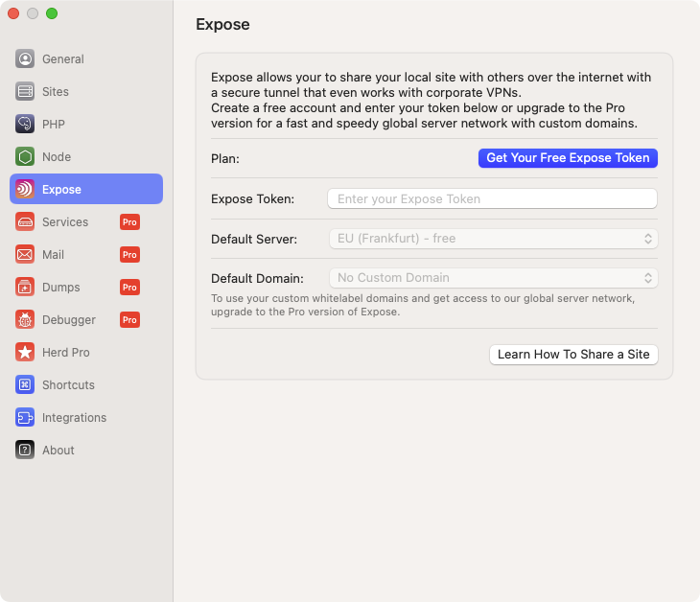
Task: Open the Sites section icon
Action: coord(25,91)
